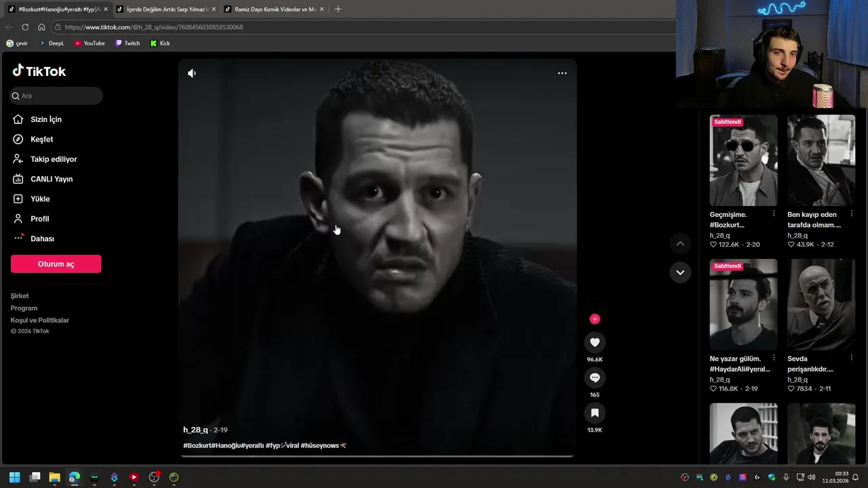Click h_28_q under 'Sevda perişanlıkdır' card

(x=797, y=380)
